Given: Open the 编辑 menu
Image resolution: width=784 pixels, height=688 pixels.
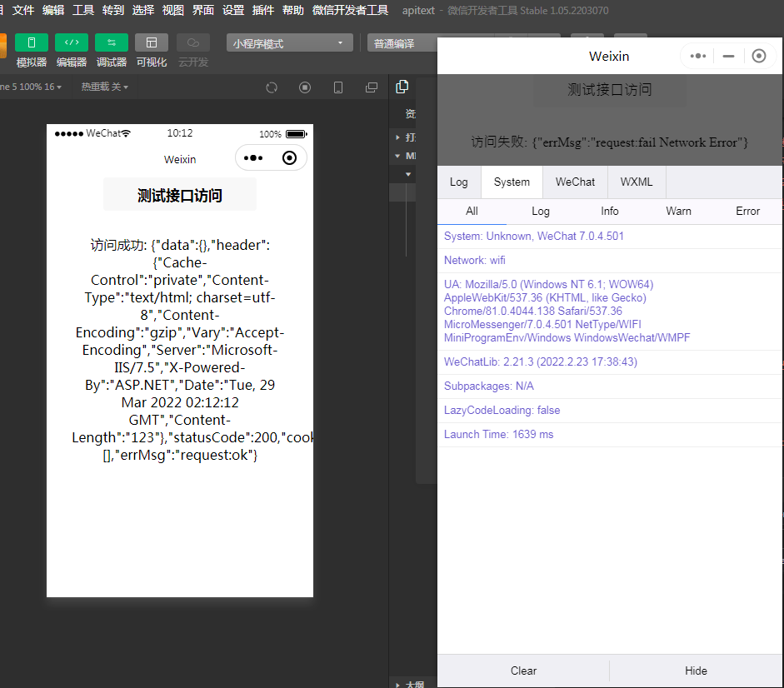Looking at the screenshot, I should pos(53,10).
